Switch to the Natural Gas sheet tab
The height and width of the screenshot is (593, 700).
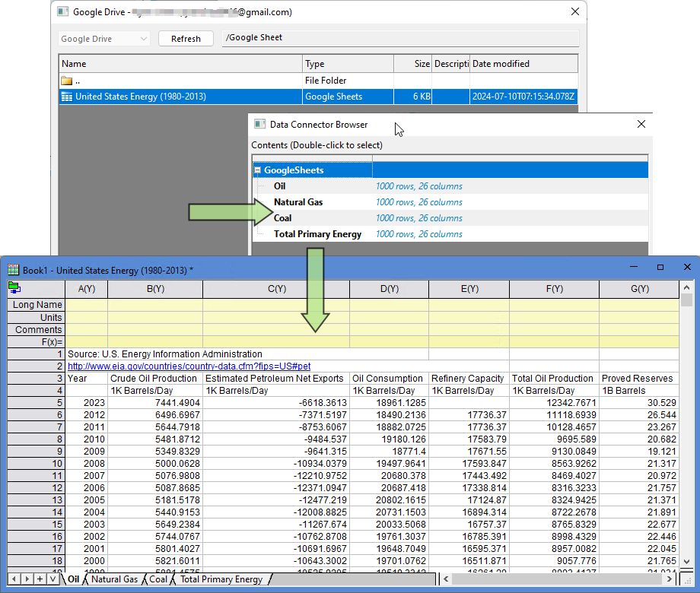(114, 579)
